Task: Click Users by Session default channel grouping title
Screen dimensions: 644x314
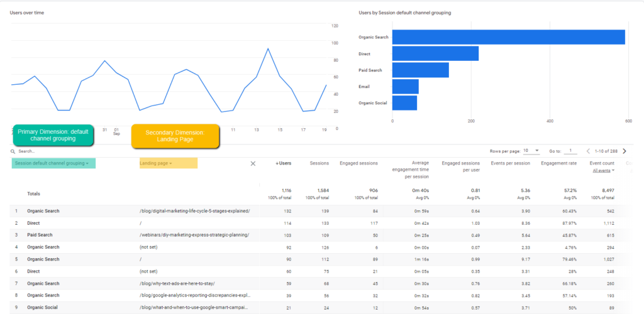Action: [405, 13]
